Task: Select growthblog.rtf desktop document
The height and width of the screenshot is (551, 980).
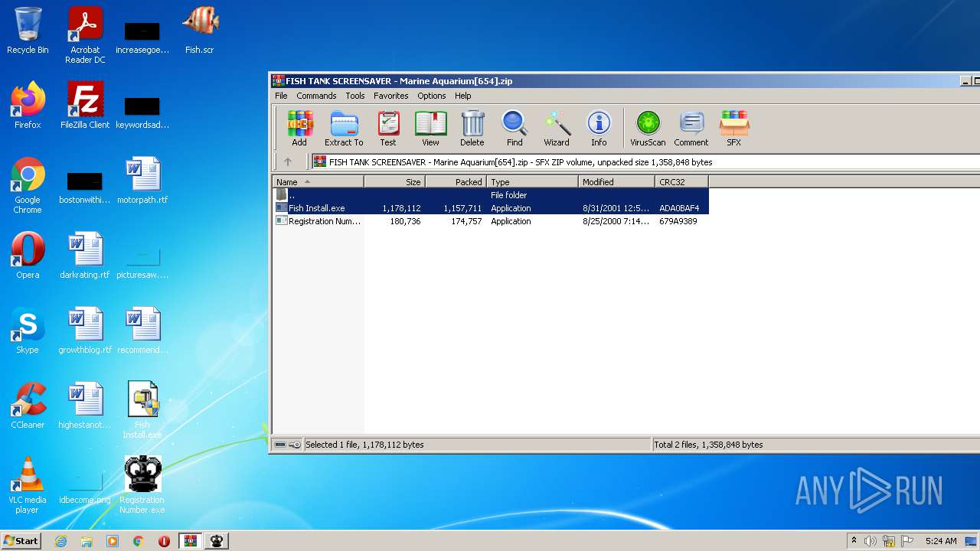Action: click(x=85, y=331)
